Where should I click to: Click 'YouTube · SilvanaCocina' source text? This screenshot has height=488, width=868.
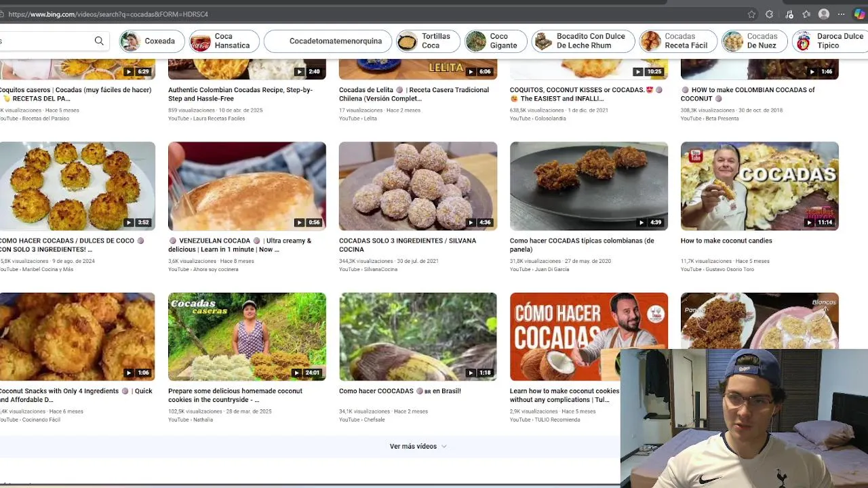pyautogui.click(x=370, y=270)
